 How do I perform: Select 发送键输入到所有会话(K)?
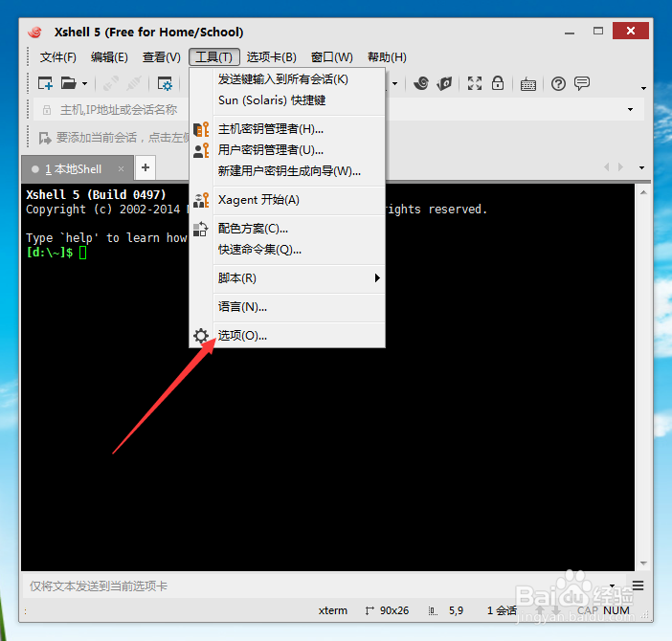287,79
